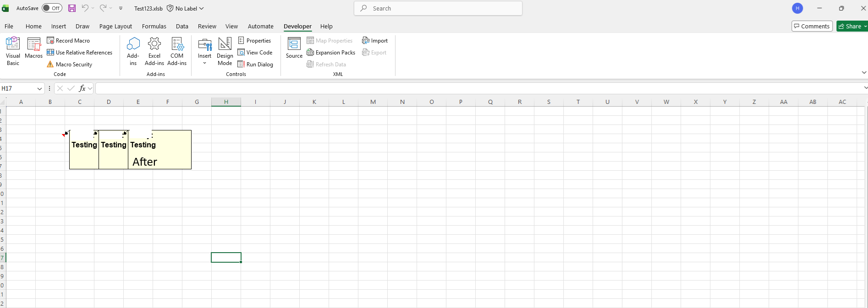Switch to the Home tab
Image resolution: width=868 pixels, height=308 pixels.
(x=33, y=26)
